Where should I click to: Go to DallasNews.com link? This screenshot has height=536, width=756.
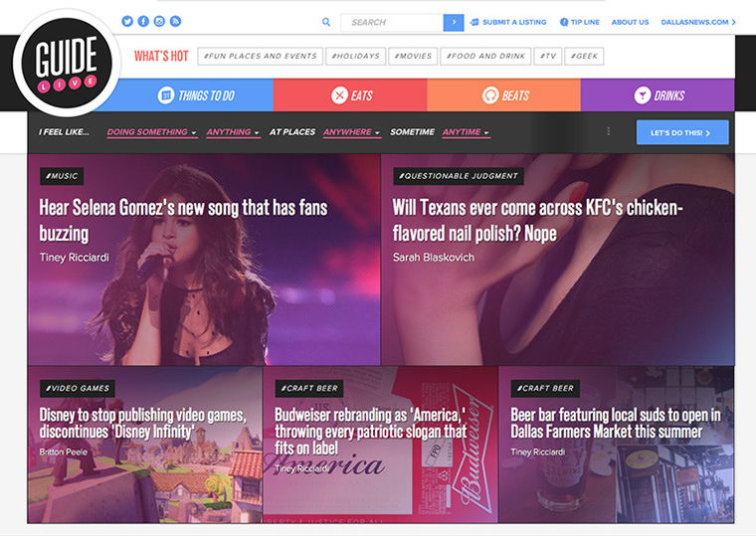pos(698,22)
